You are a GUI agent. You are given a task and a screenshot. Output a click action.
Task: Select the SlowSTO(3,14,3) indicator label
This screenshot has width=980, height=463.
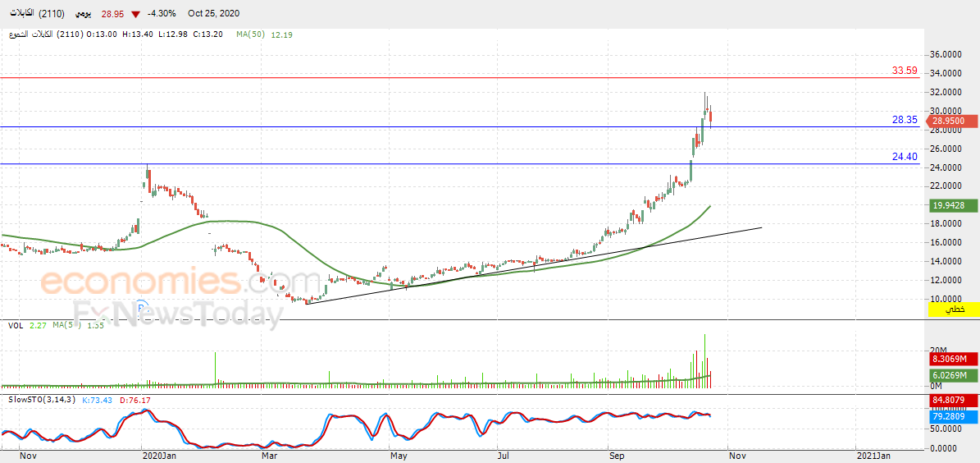tap(39, 400)
